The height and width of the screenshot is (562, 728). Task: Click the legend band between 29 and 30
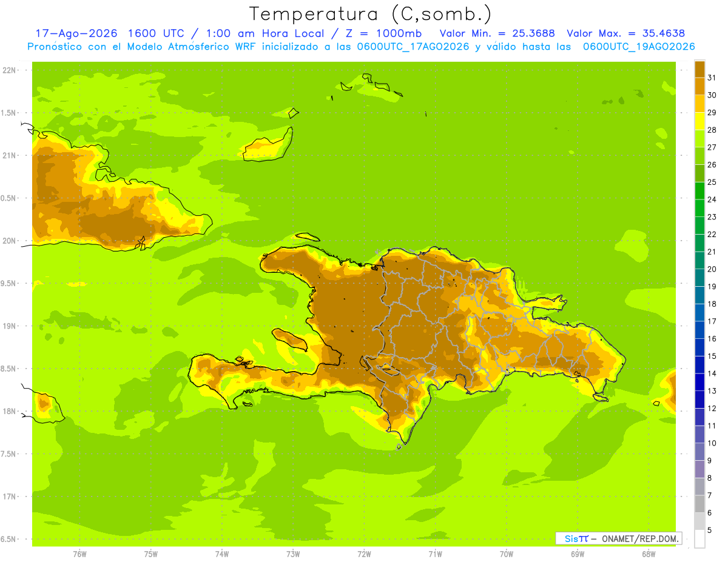pyautogui.click(x=699, y=104)
